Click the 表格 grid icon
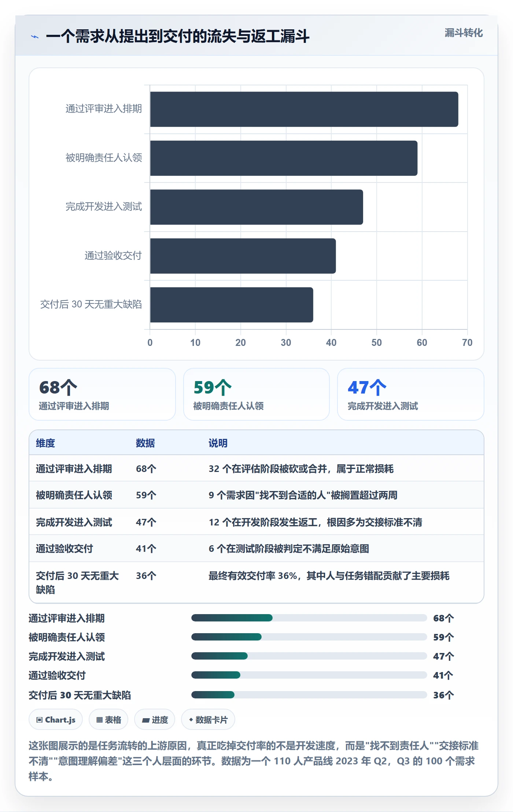Screen dimensions: 513x812 coord(99,720)
